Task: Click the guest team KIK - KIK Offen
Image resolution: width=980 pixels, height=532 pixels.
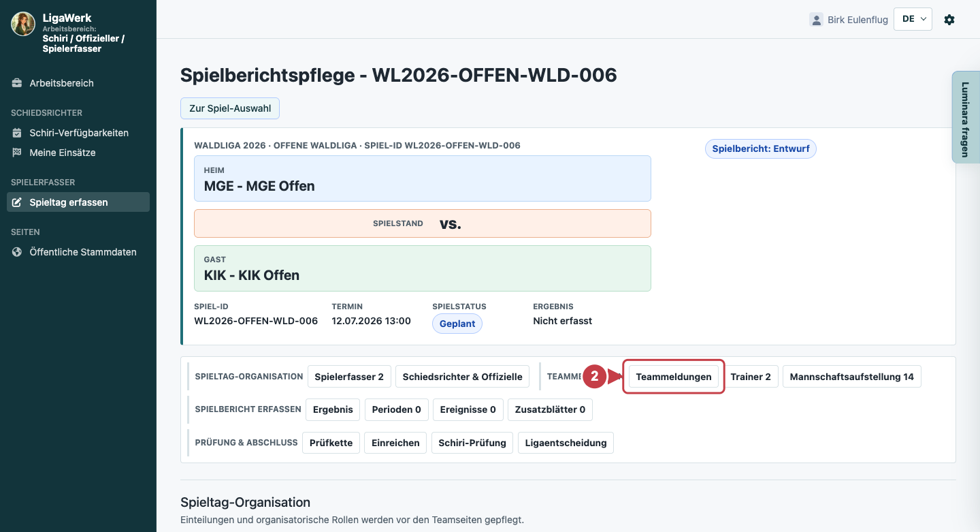Action: click(x=423, y=268)
